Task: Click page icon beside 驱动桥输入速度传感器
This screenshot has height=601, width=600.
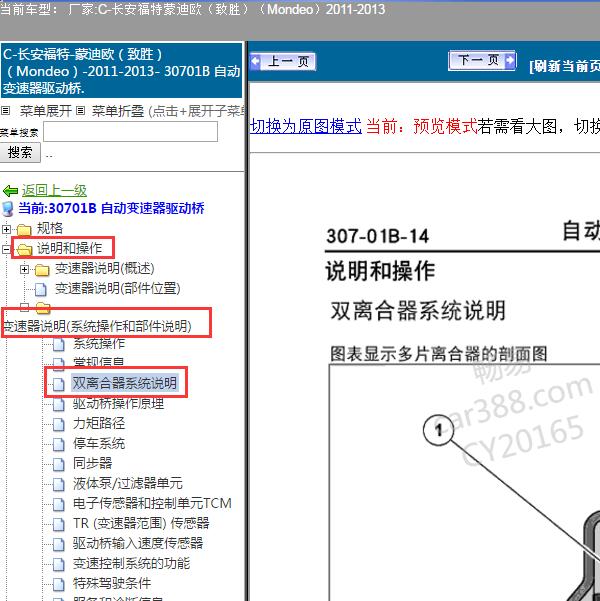Action: (59, 544)
